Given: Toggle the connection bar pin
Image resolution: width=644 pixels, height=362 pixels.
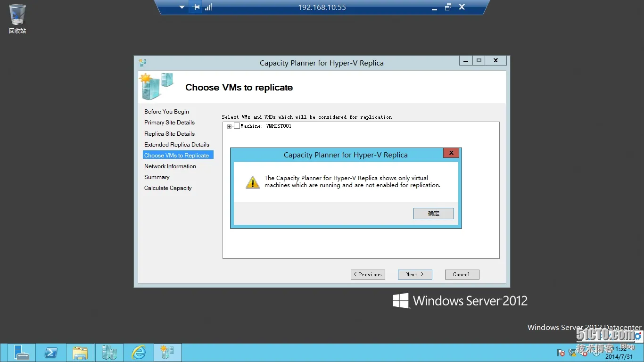Looking at the screenshot, I should (196, 7).
